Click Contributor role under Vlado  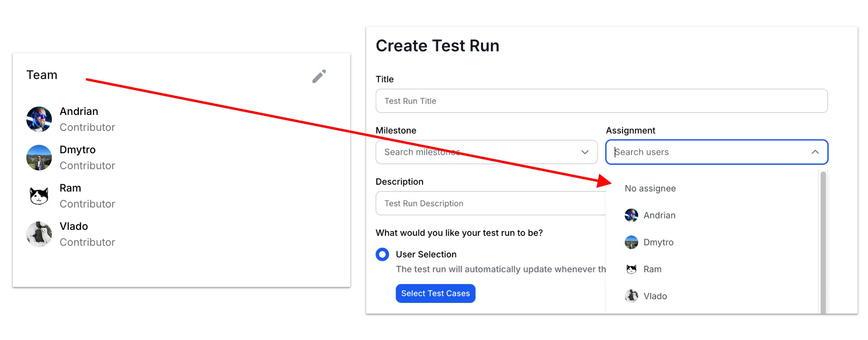[87, 242]
